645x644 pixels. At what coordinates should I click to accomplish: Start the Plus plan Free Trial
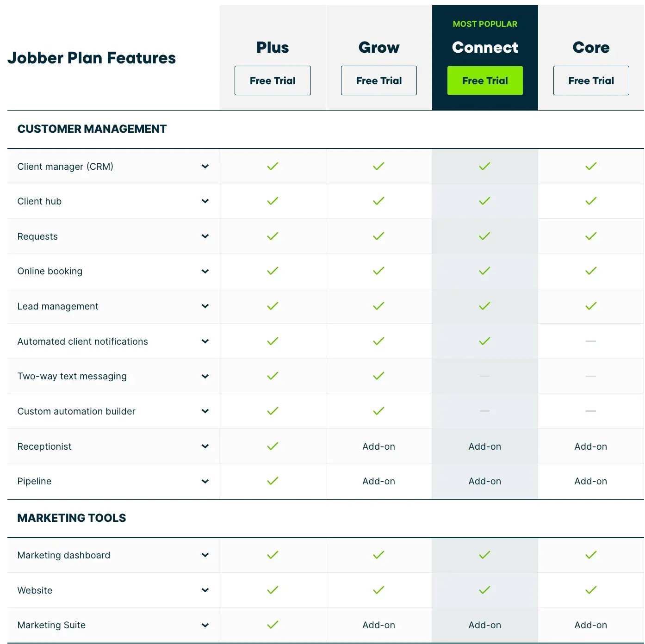click(273, 80)
